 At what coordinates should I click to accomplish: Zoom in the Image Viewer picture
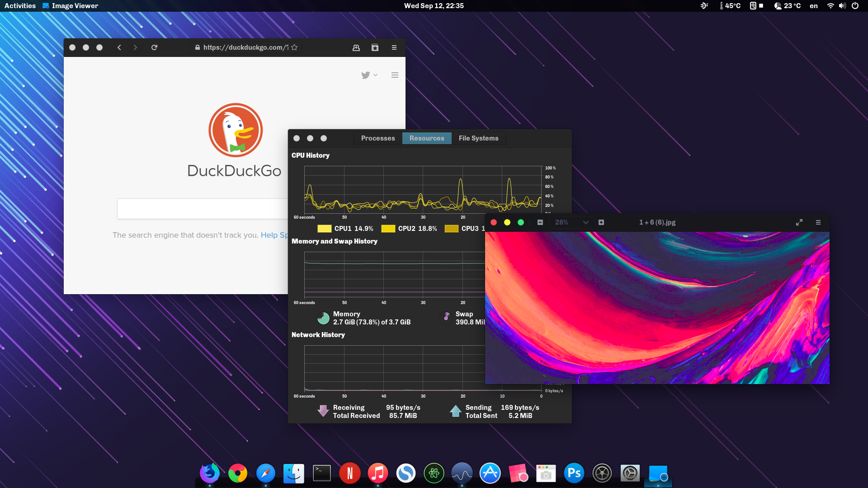click(601, 222)
